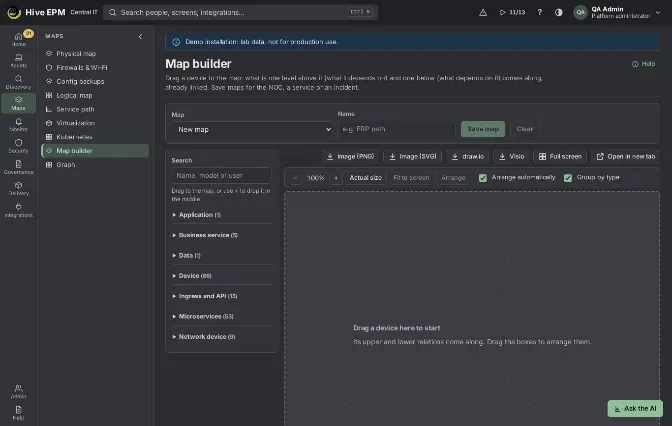Download the map as Image (SVG)
672x426 pixels.
point(413,156)
